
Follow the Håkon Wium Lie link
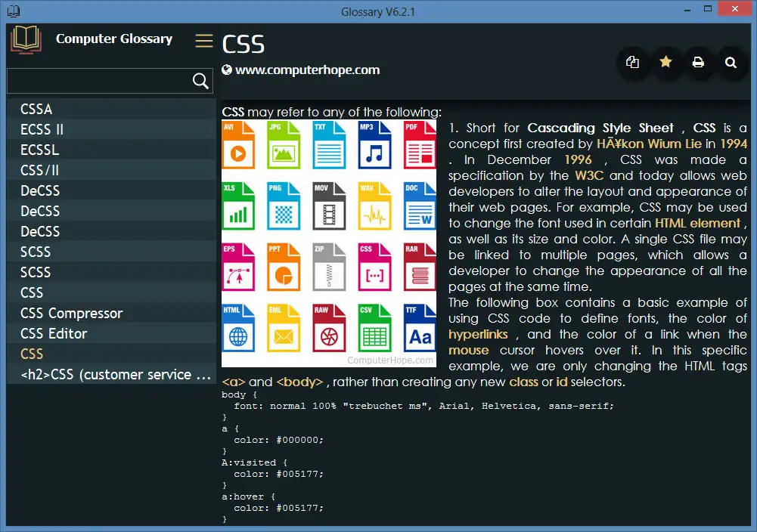pyautogui.click(x=649, y=144)
